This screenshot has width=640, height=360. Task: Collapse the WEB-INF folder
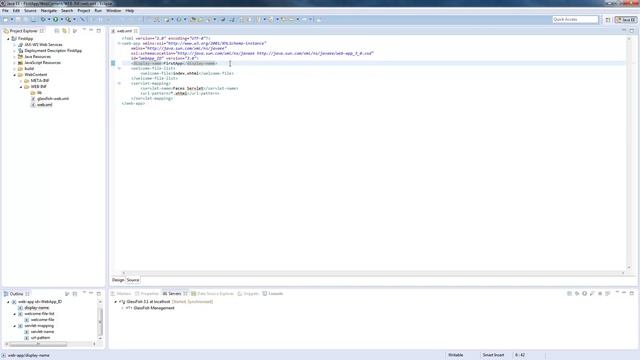(x=21, y=87)
